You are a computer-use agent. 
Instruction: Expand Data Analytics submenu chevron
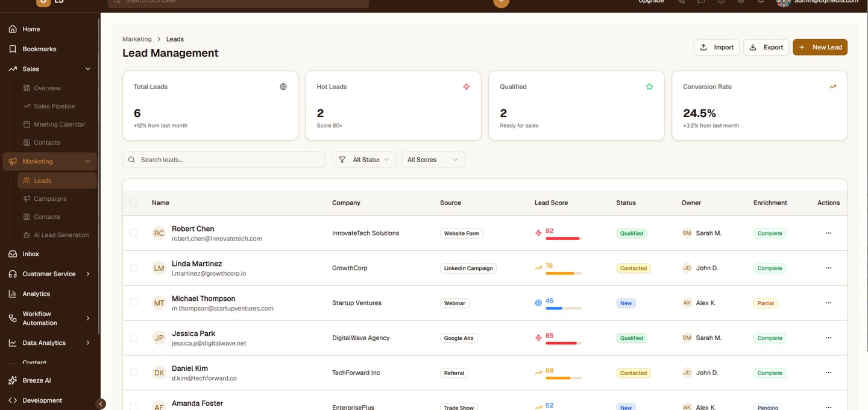click(88, 342)
